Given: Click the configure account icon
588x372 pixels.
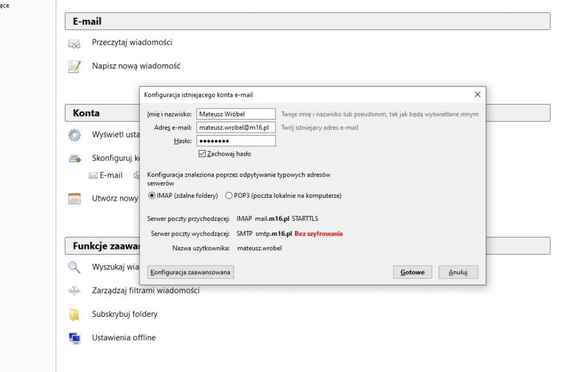Looking at the screenshot, I should click(x=74, y=158).
